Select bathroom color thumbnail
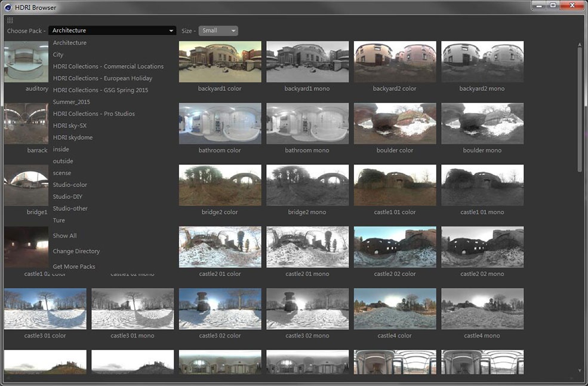This screenshot has height=386, width=588. click(220, 124)
